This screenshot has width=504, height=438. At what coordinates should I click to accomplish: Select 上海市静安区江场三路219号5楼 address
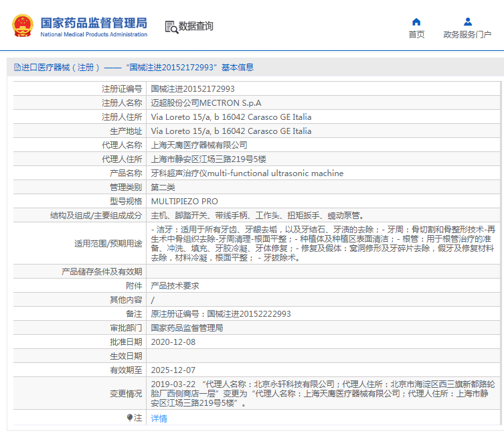coord(208,159)
